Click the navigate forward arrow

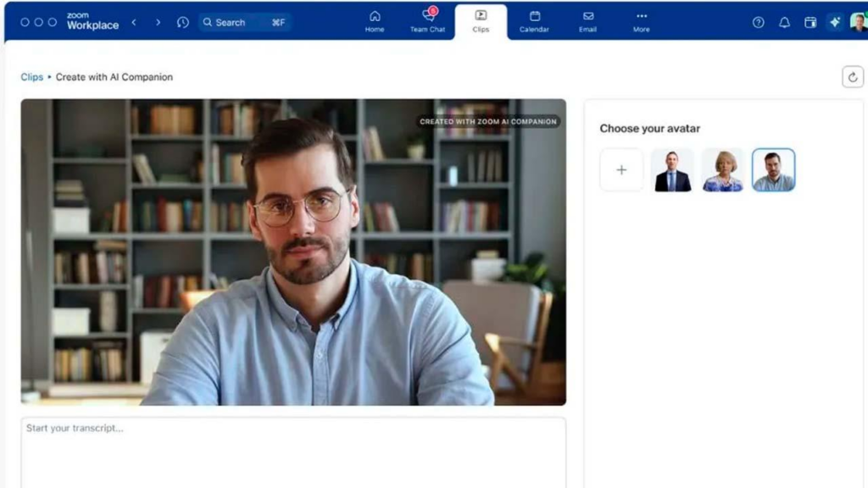click(x=158, y=23)
